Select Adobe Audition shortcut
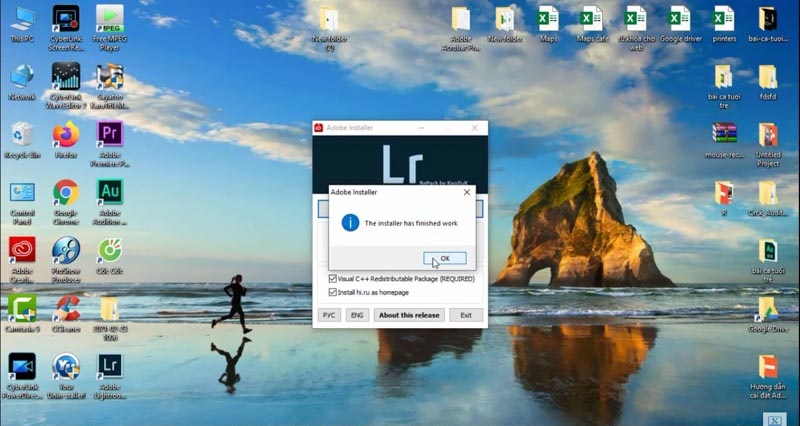Screen dimensions: 800x426 (110, 203)
